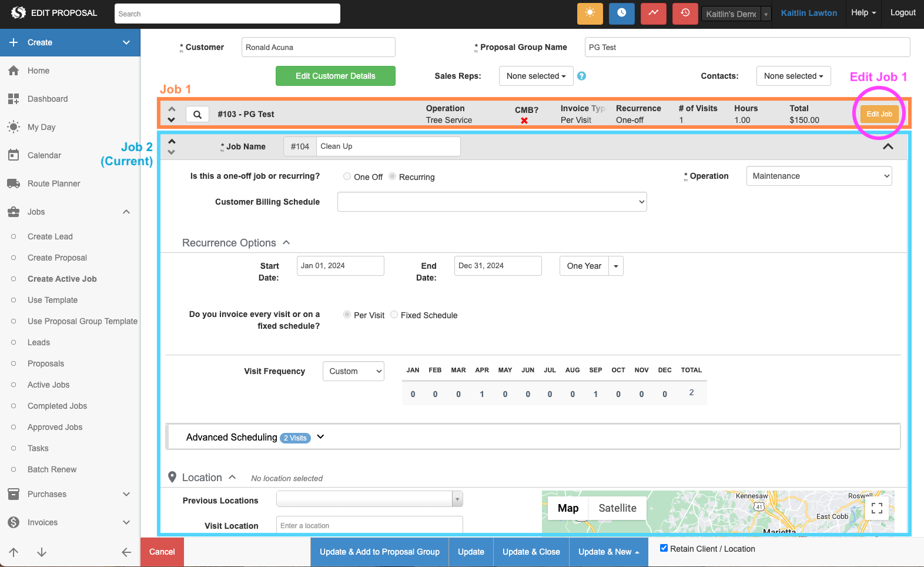
Task: Select the Fixed Schedule radio option
Action: point(394,315)
